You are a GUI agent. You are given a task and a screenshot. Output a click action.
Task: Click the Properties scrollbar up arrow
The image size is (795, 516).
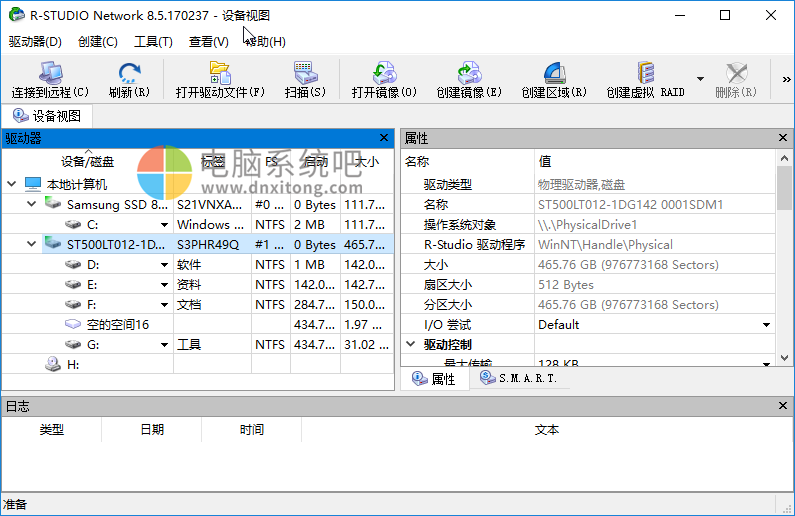(x=784, y=158)
